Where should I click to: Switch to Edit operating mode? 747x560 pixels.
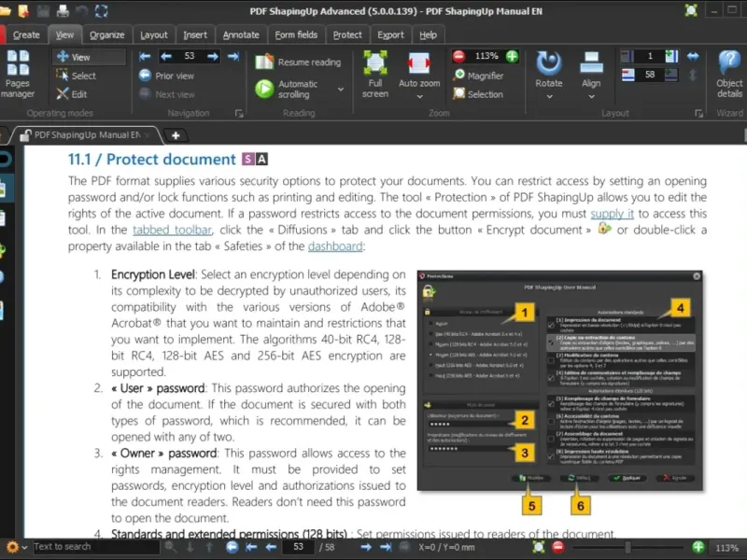coord(72,94)
